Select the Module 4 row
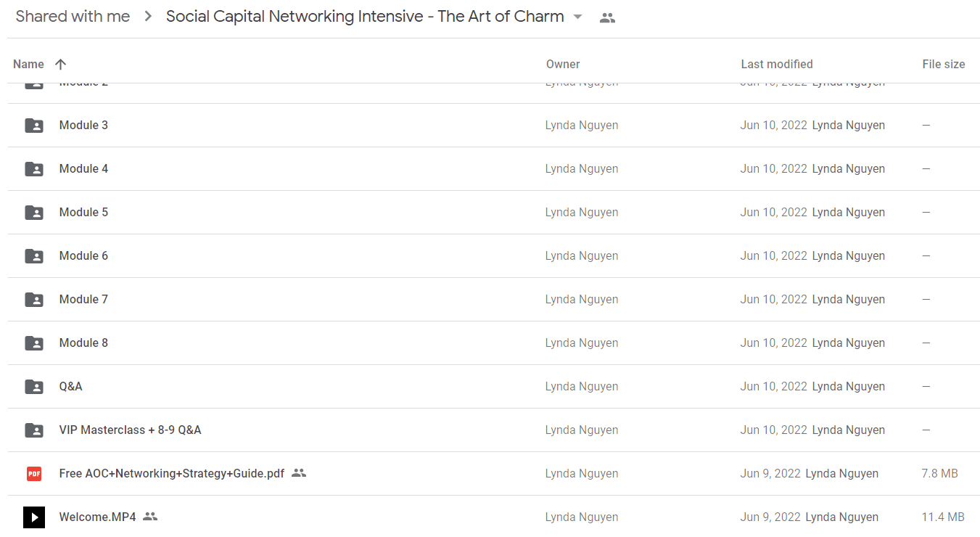980x537 pixels. click(x=493, y=169)
